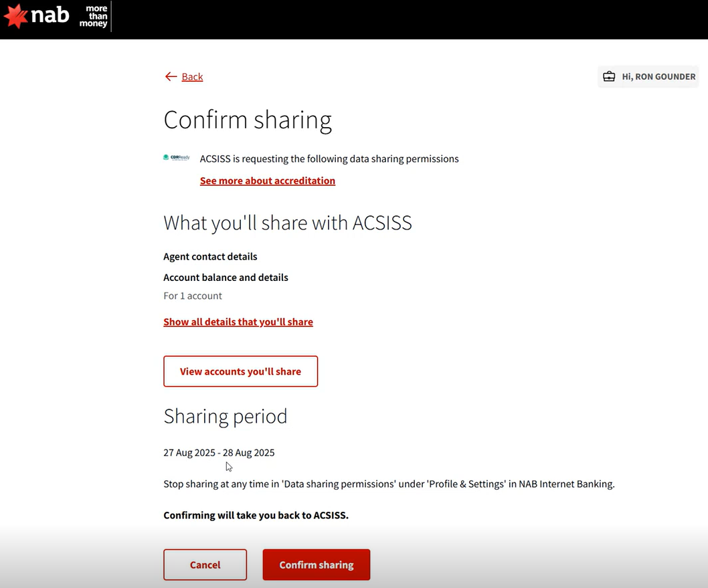
Task: Open the 'Hi, RON GOUNDER' profile badge
Action: pos(648,77)
